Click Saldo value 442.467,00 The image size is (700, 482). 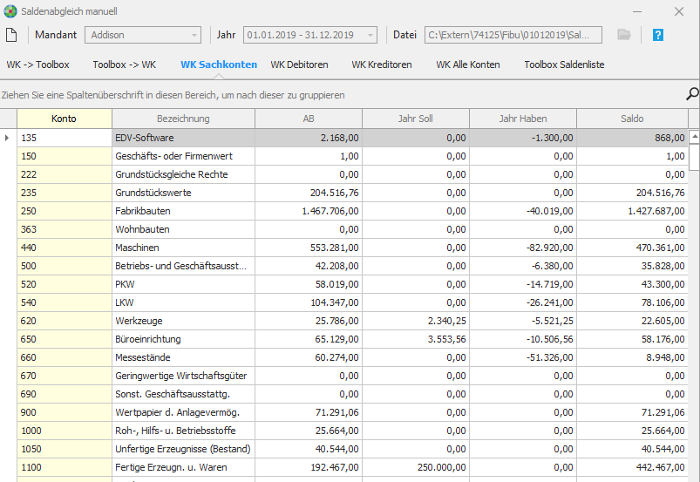(632, 467)
